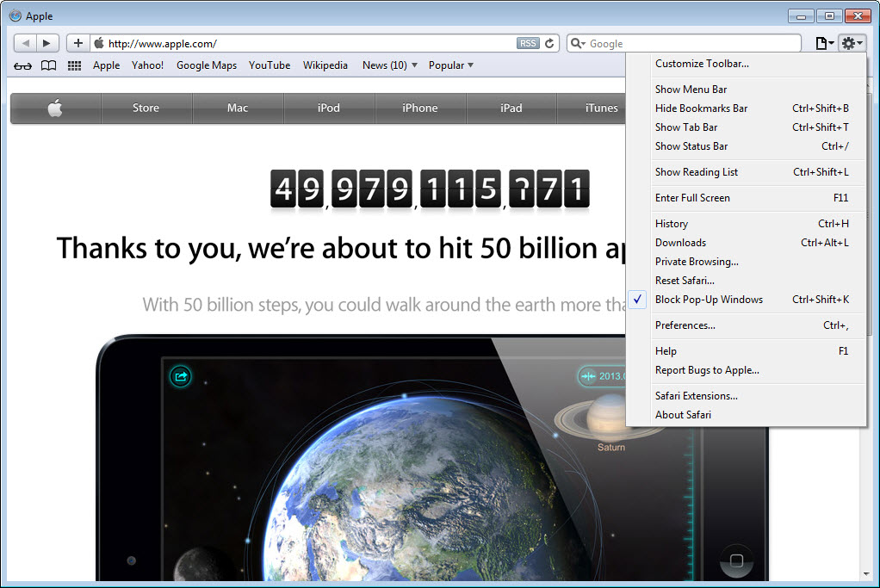Click the Apple favicon in address bar
880x588 pixels.
pyautogui.click(x=99, y=43)
